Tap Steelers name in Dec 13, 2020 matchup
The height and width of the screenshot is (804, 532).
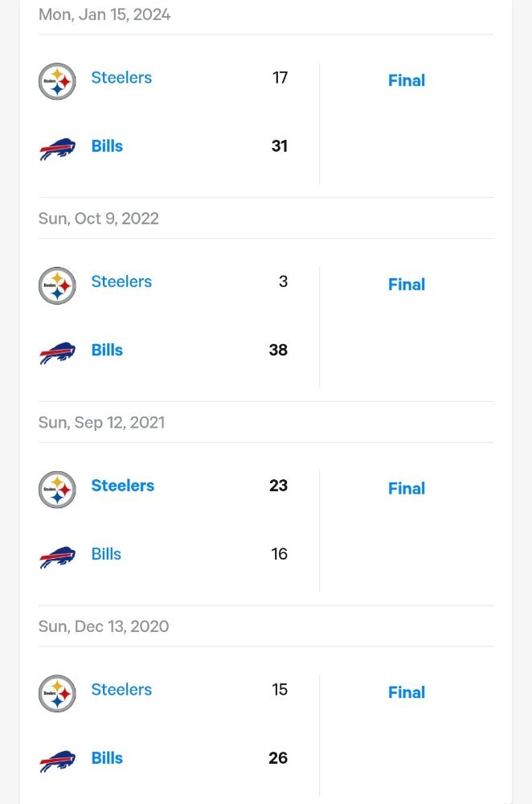(121, 690)
